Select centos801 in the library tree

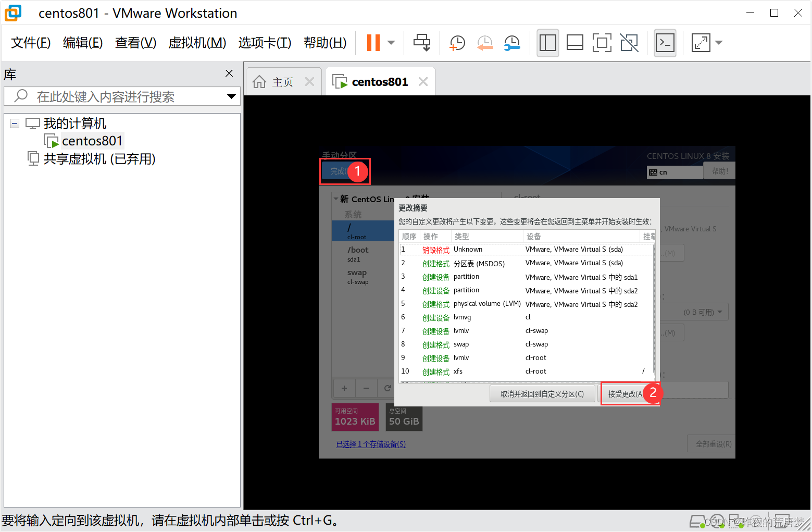92,141
